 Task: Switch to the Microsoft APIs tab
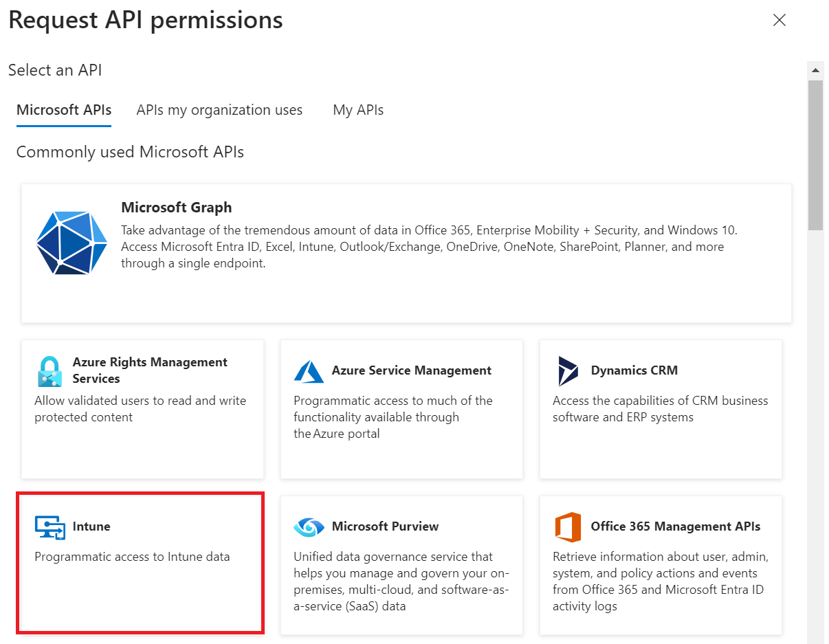(64, 110)
